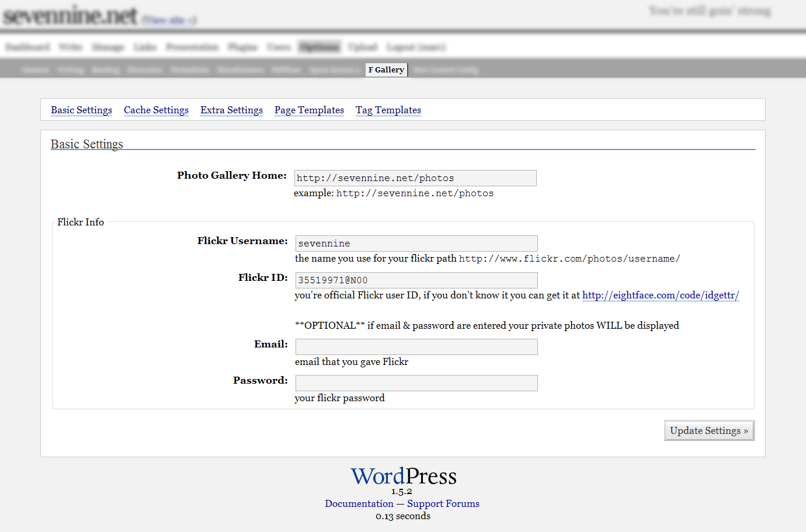
Task: Click the WordPress logo in the footer
Action: click(403, 477)
